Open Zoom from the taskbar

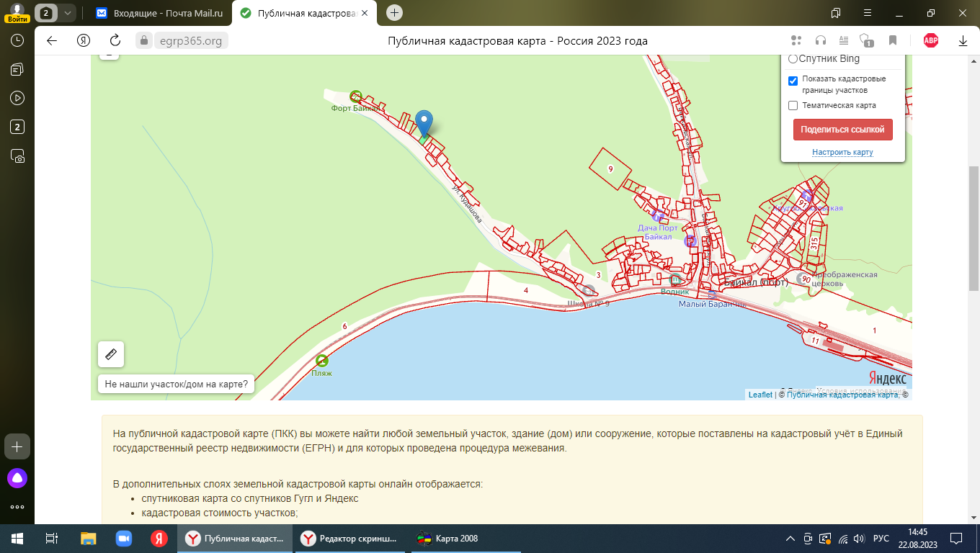tap(123, 539)
